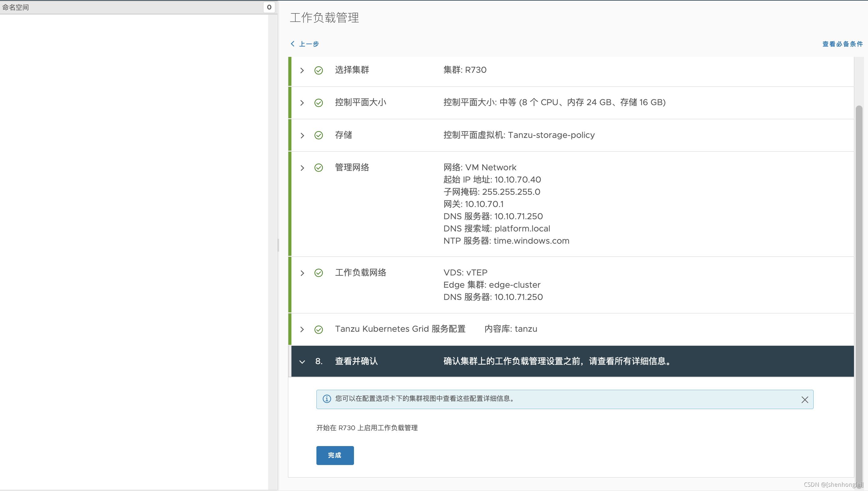
Task: Click the check icon beside 存储 section
Action: [x=319, y=135]
